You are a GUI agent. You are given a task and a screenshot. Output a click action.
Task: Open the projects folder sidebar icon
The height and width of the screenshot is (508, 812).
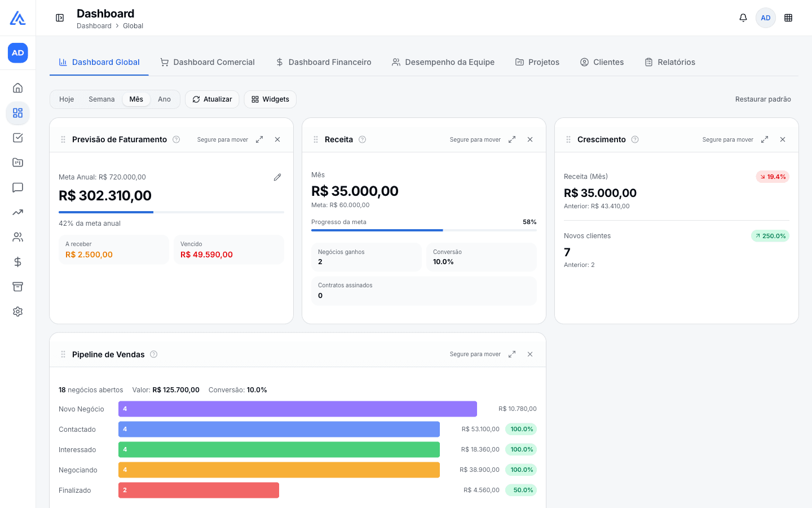pos(18,163)
